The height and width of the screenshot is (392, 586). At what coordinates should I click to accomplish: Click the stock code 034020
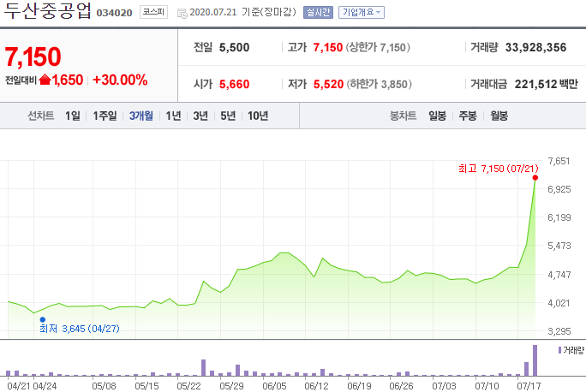(114, 13)
